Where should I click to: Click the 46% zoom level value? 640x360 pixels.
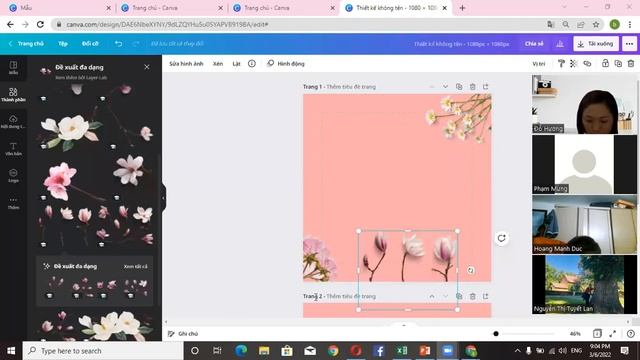[575, 333]
